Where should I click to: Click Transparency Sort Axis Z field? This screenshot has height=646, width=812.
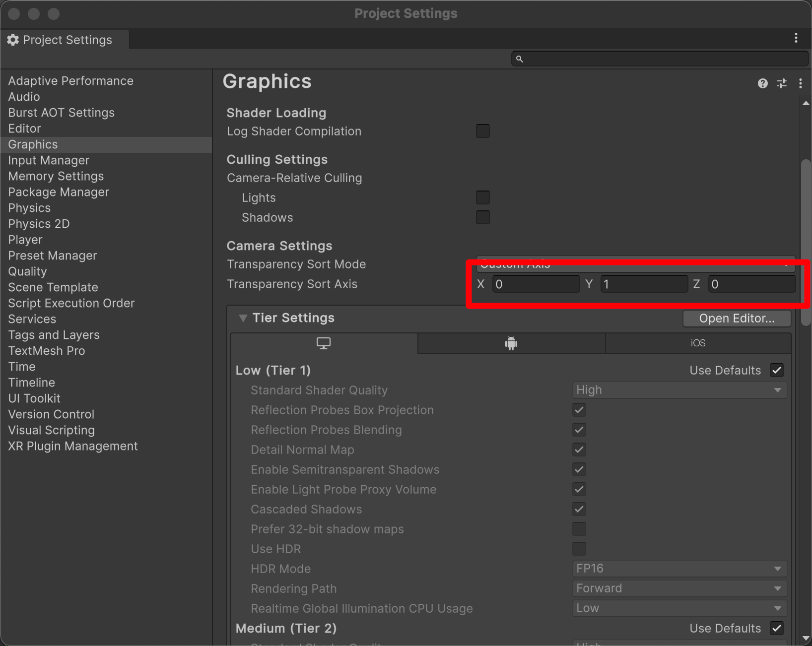click(x=752, y=284)
